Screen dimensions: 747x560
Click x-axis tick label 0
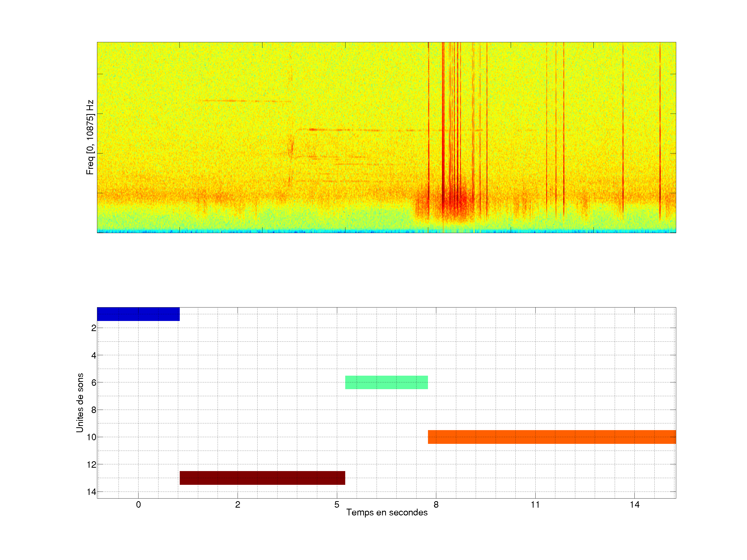point(138,505)
